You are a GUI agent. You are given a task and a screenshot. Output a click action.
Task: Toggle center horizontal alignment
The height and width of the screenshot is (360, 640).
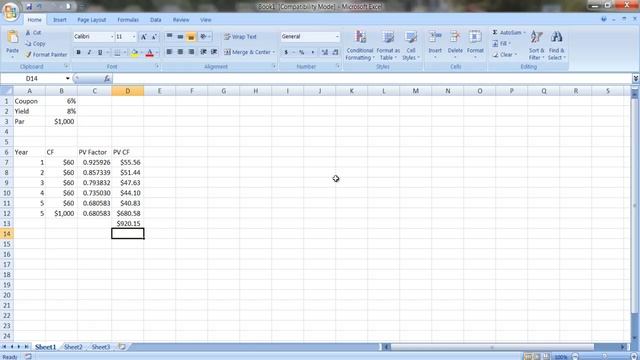coord(180,52)
